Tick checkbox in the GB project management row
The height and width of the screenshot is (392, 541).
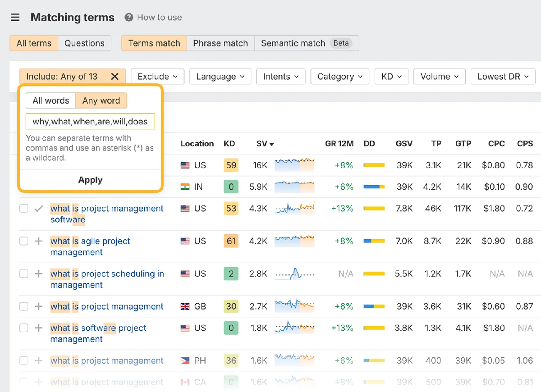pos(23,306)
